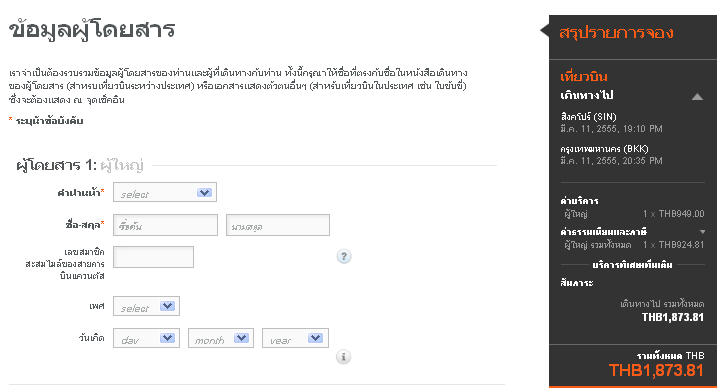Click the question mark help icon
Screen dimensions: 727x392
pyautogui.click(x=344, y=256)
